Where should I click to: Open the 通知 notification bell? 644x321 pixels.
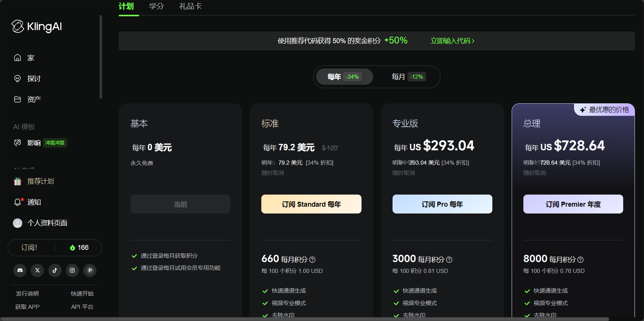tap(17, 202)
